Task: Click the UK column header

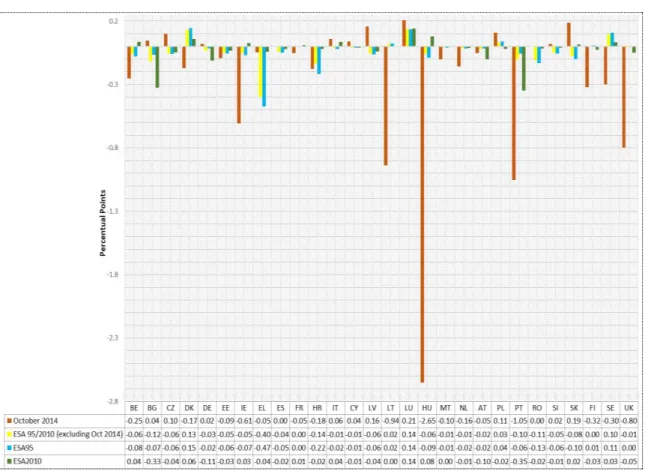Action: pyautogui.click(x=629, y=408)
